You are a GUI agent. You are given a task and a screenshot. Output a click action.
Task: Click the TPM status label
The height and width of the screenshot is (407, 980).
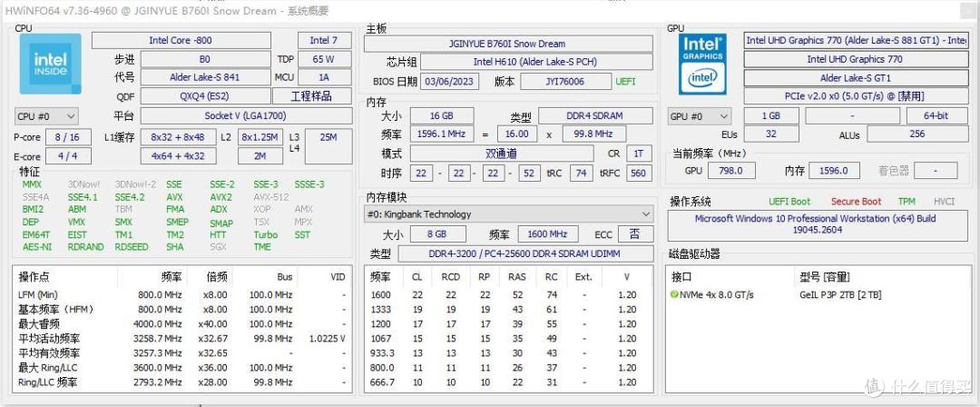click(906, 202)
